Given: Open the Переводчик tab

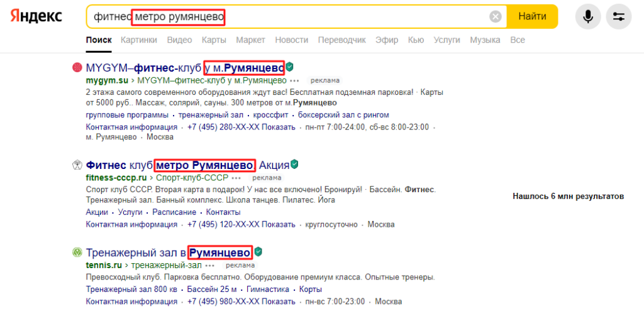Looking at the screenshot, I should point(341,40).
